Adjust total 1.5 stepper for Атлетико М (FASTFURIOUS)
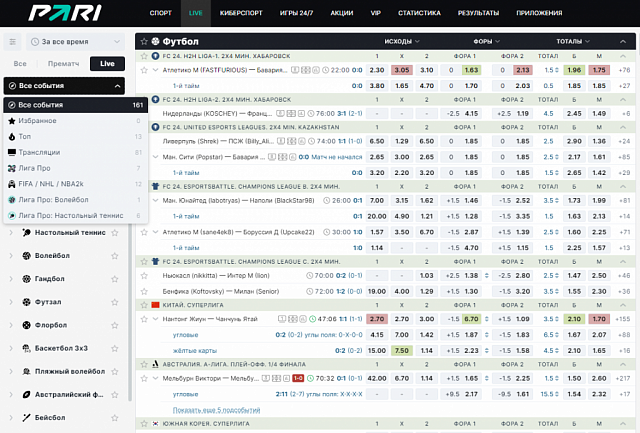 pos(556,70)
